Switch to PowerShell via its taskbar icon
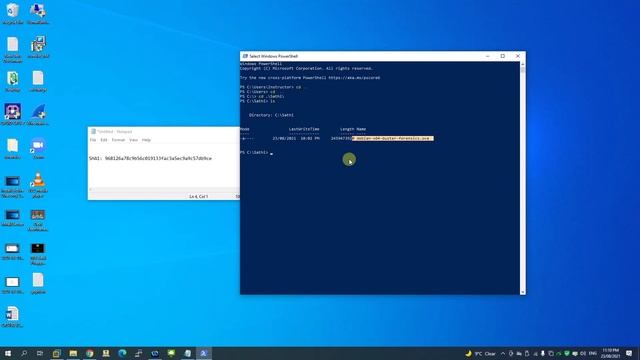 [x=204, y=353]
